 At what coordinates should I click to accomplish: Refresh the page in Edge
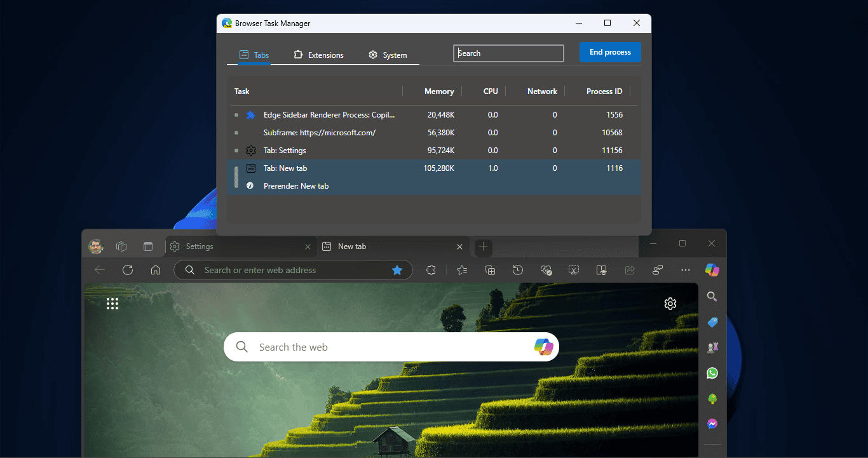128,270
